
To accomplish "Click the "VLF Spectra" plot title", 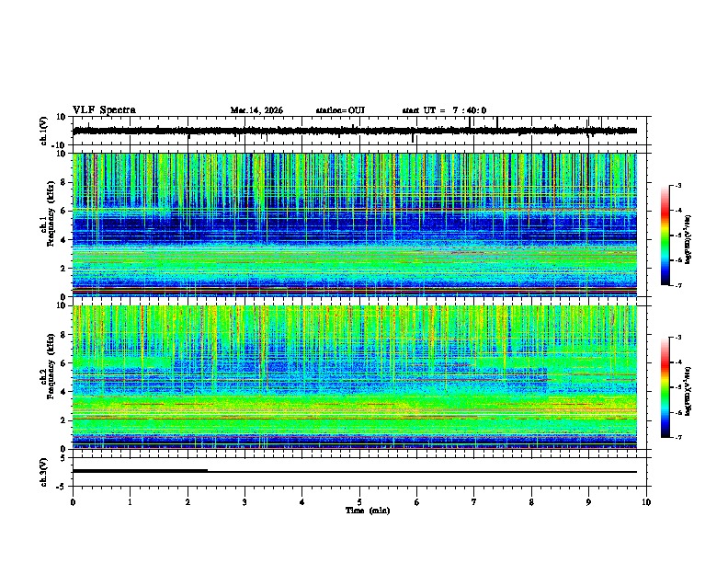I will point(104,110).
